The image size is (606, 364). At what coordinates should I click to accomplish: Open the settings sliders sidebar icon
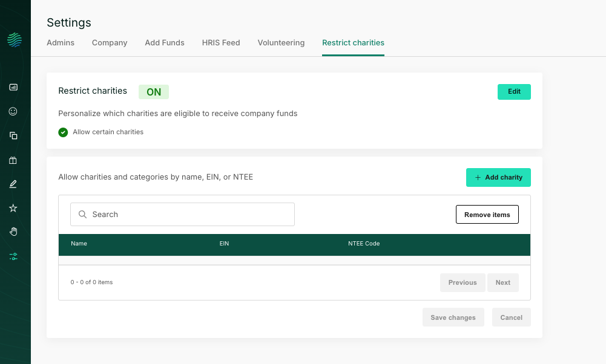13,256
